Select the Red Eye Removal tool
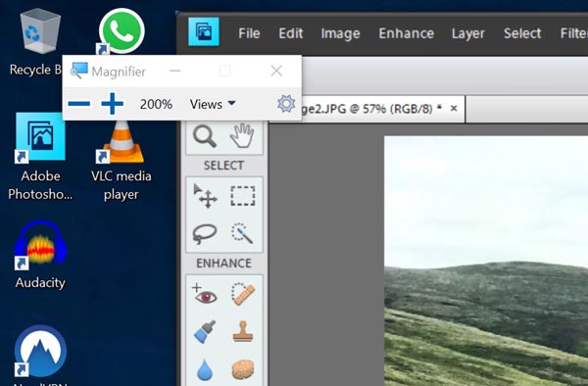The width and height of the screenshot is (588, 386). tap(205, 294)
